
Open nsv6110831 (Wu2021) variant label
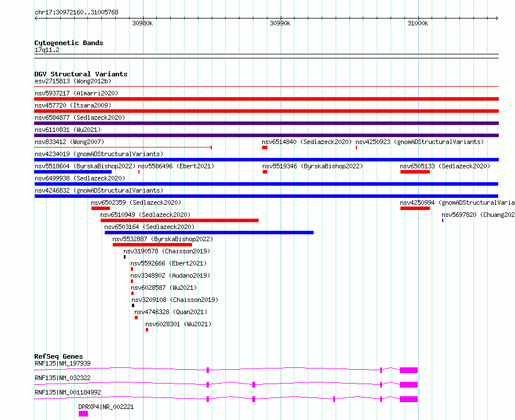click(68, 130)
